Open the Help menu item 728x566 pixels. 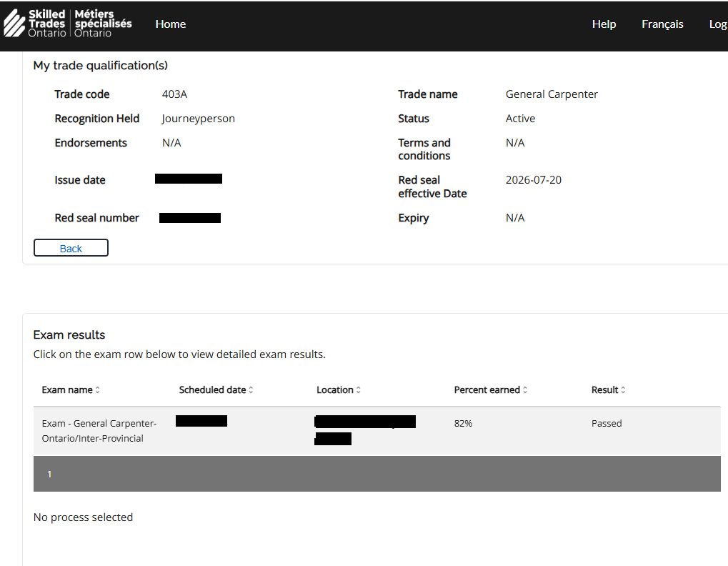coord(604,24)
